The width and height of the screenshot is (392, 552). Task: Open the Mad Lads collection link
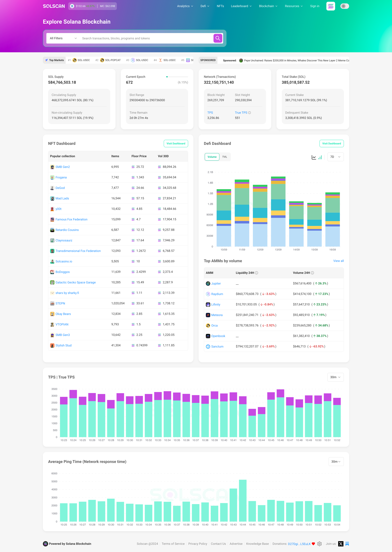[x=62, y=198]
